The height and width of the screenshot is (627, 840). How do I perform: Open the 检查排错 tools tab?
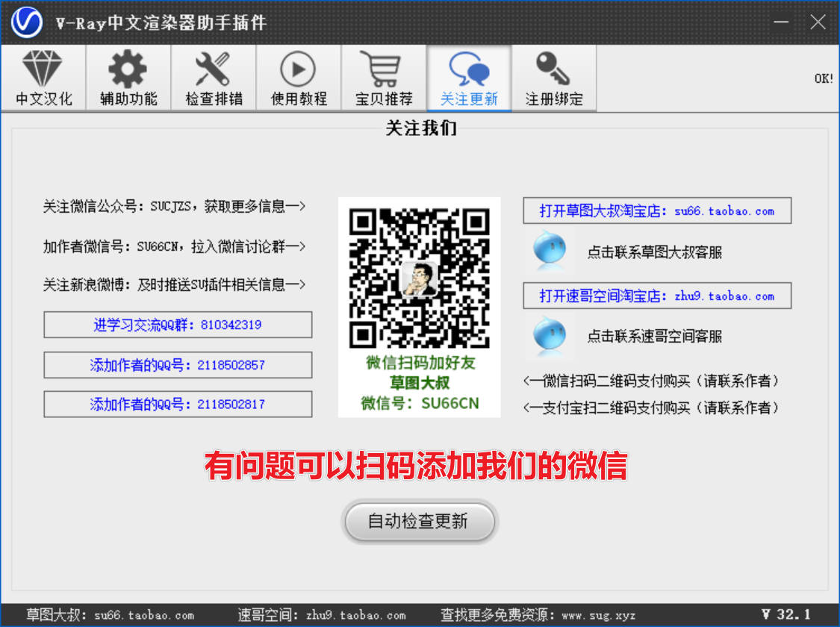214,78
